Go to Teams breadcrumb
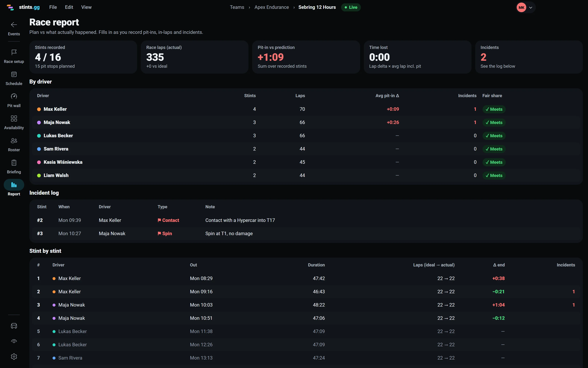Viewport: 588px width, 368px height. tap(237, 7)
